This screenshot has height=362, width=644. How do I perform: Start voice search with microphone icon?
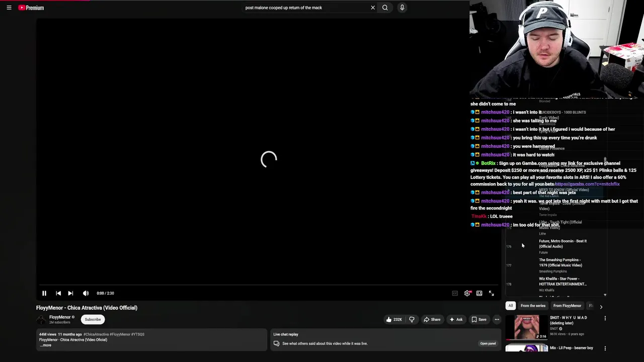(402, 8)
